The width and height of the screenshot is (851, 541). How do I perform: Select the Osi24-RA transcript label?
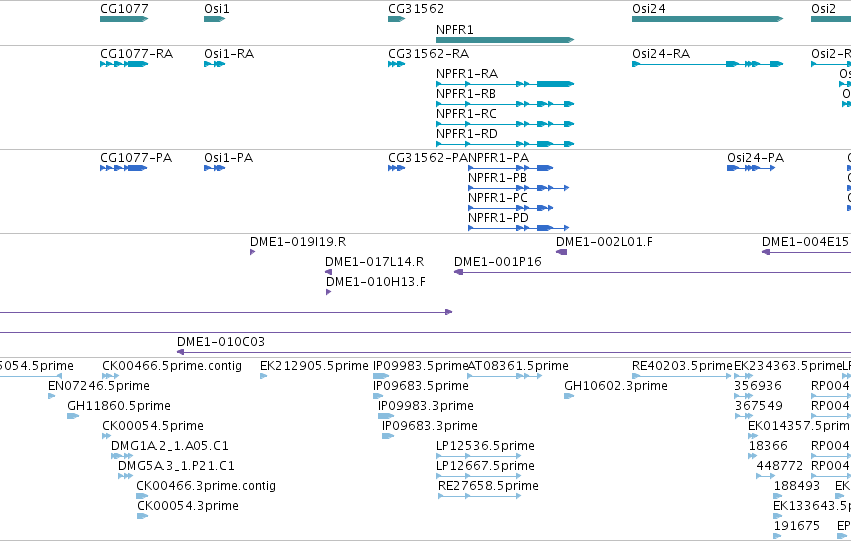(661, 54)
